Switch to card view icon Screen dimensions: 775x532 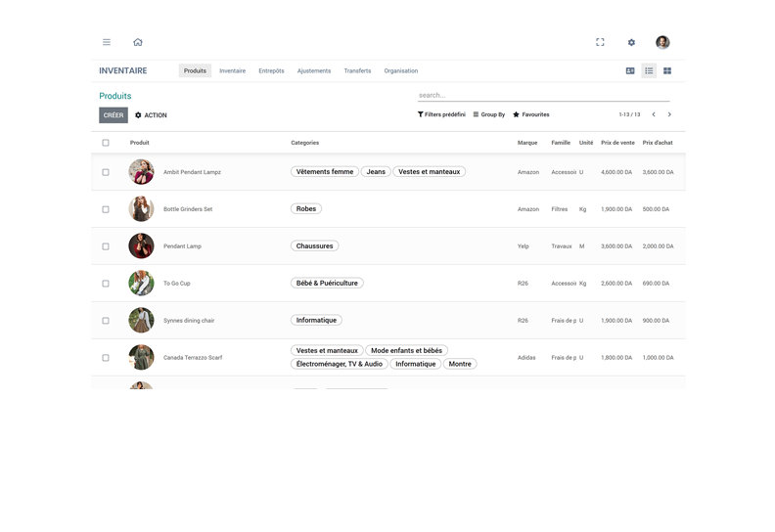[x=630, y=70]
